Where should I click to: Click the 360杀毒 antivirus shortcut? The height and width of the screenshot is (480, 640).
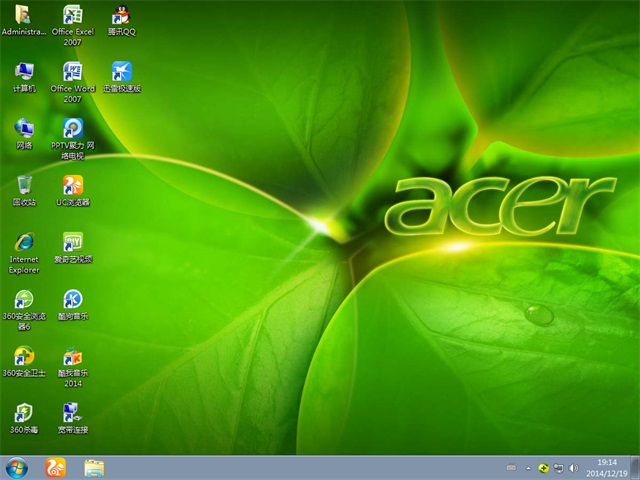click(x=24, y=413)
